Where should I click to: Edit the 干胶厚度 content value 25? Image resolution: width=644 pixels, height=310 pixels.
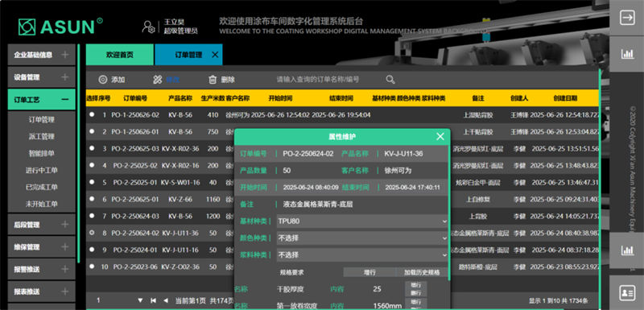(377, 289)
